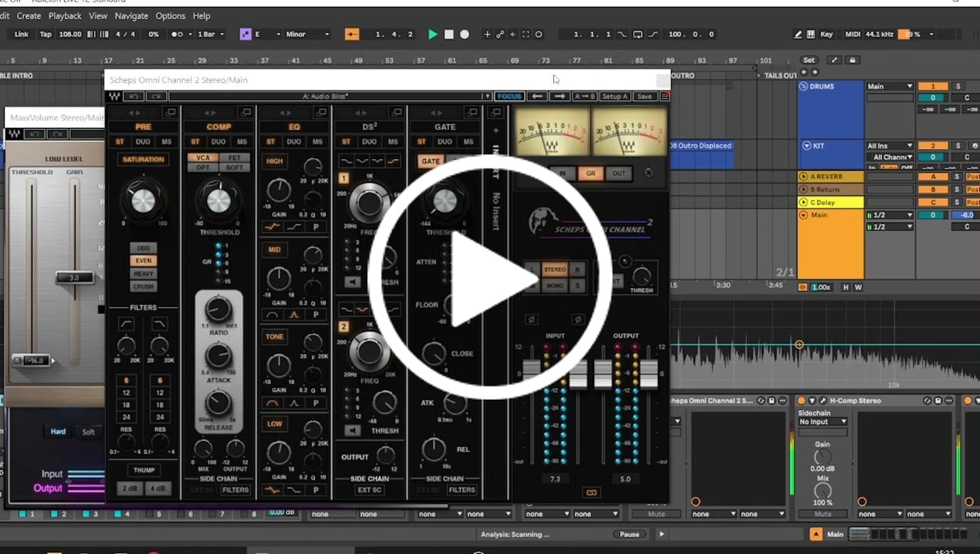Toggle the Key map mode button
This screenshot has width=980, height=554.
coord(826,34)
